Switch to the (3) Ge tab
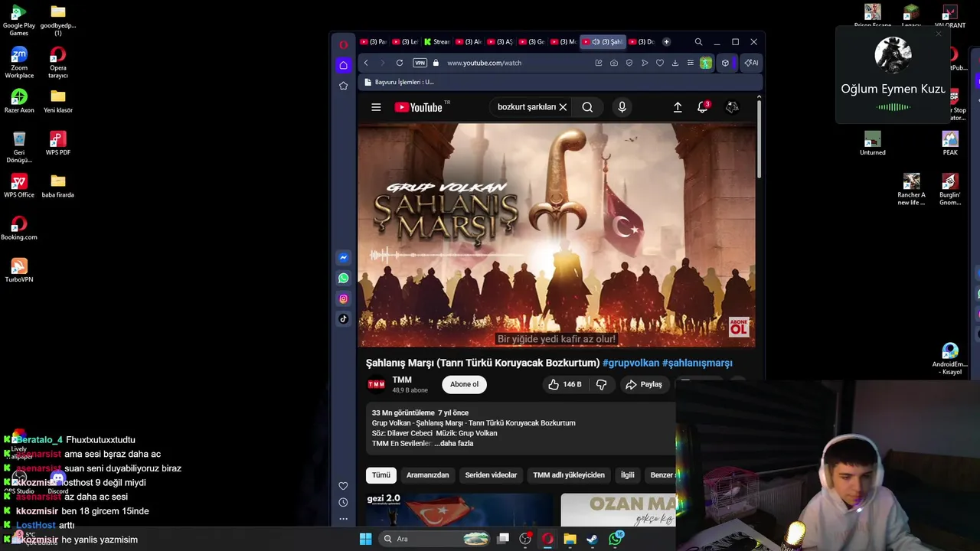This screenshot has width=980, height=551. [x=531, y=42]
